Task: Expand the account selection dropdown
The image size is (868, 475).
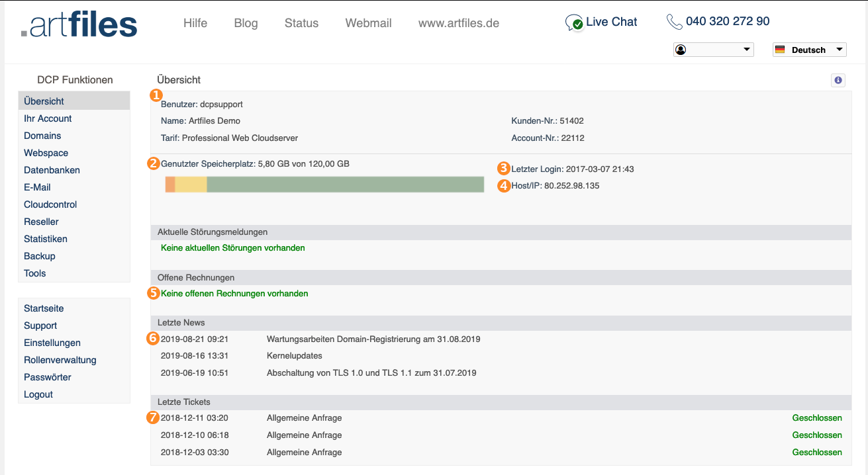Action: coord(713,49)
